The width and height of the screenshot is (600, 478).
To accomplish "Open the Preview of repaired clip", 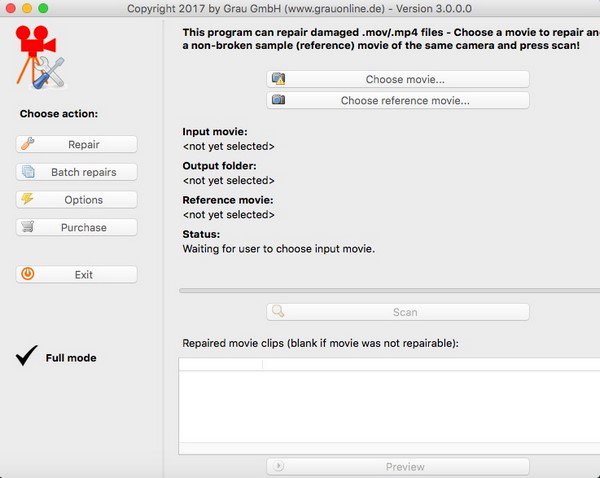I will pyautogui.click(x=397, y=466).
